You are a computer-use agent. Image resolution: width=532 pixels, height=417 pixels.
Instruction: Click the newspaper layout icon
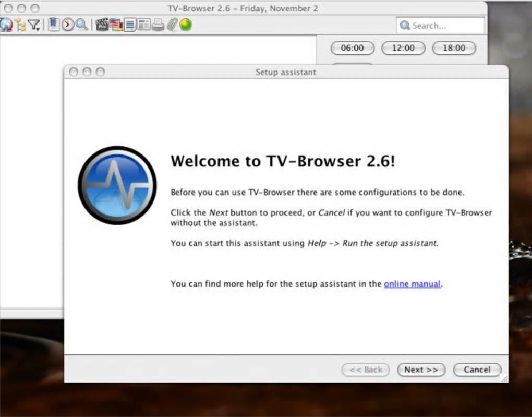point(144,25)
